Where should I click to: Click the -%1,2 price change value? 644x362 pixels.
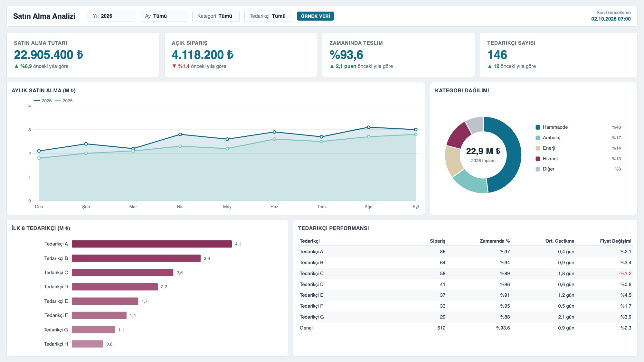point(625,274)
